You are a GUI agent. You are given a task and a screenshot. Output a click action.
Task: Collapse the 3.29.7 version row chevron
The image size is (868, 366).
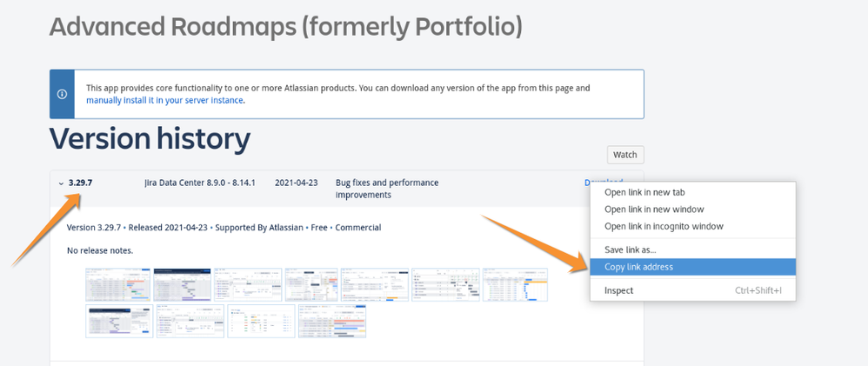(61, 183)
